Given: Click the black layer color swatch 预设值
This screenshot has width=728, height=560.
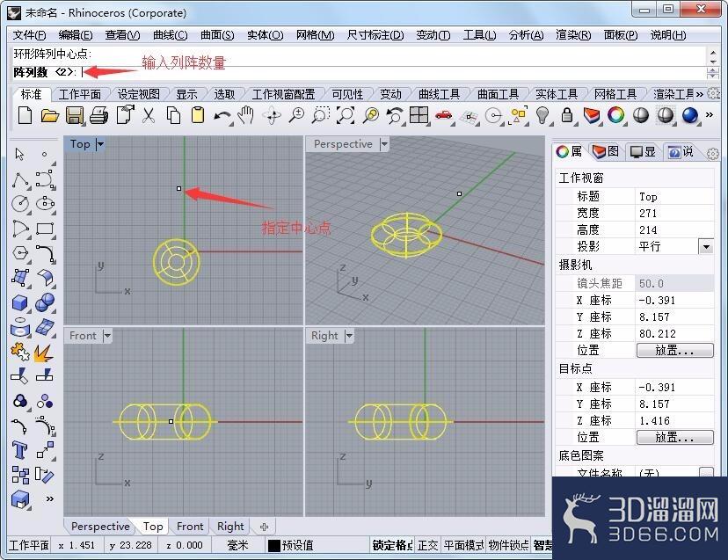Looking at the screenshot, I should (x=274, y=546).
